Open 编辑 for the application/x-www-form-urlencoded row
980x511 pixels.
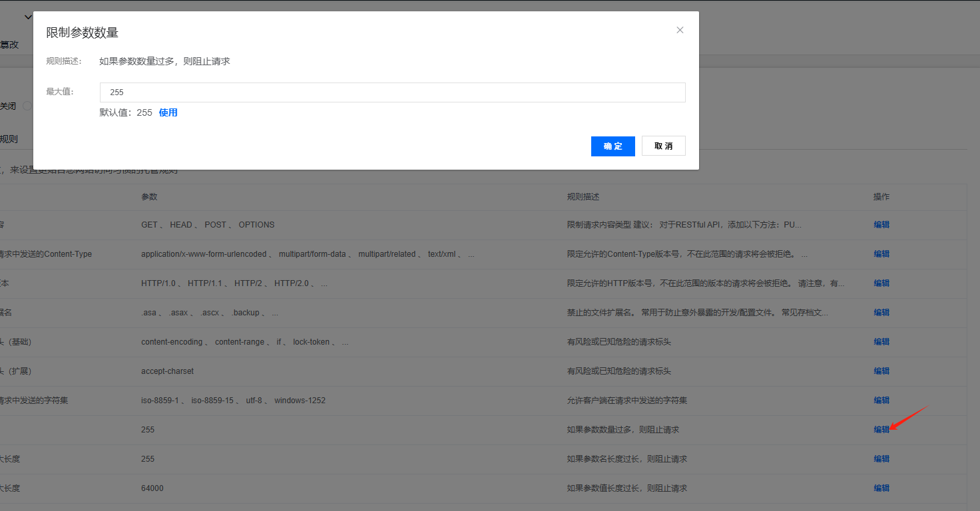(x=881, y=254)
